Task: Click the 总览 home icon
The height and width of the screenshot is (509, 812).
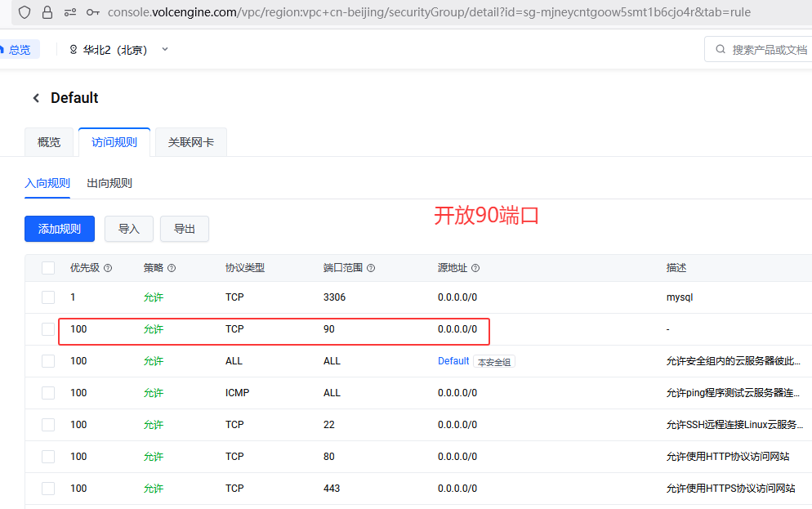Action: pyautogui.click(x=2, y=50)
